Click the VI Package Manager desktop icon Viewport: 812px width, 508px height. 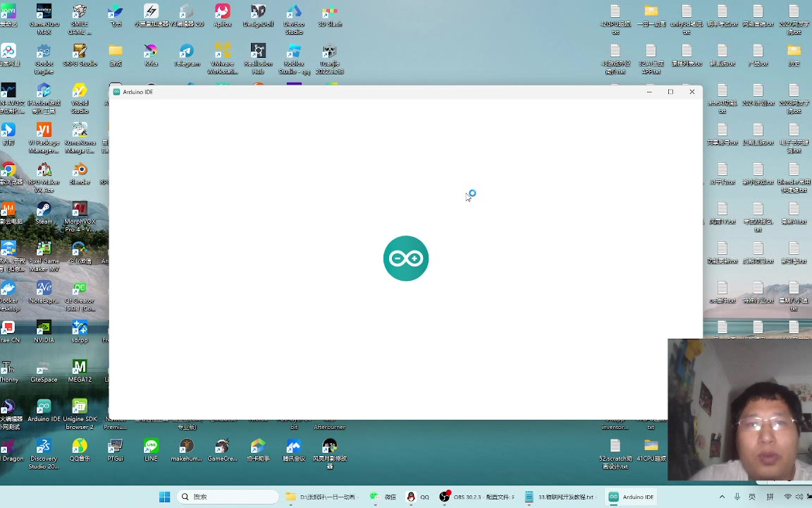tap(44, 138)
